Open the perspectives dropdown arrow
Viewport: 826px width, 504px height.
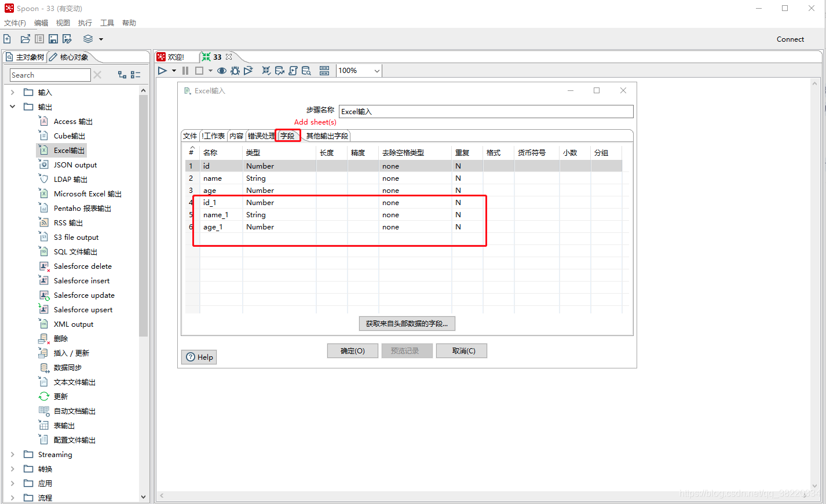101,39
